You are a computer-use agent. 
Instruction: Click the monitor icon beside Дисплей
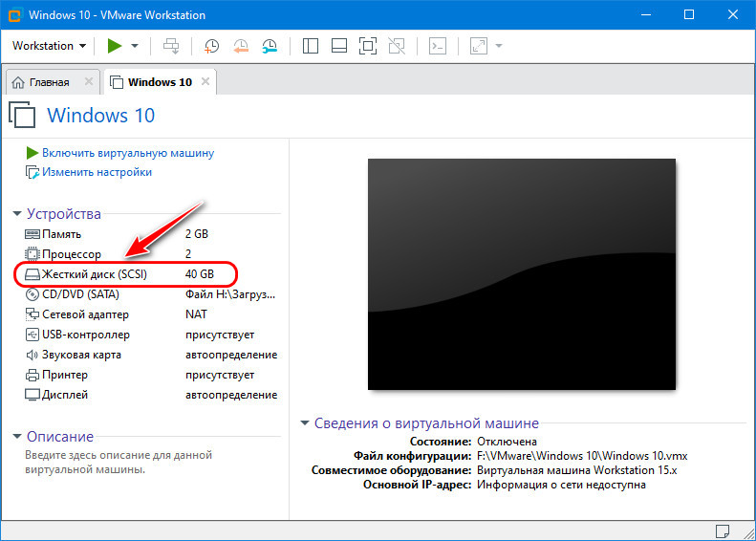pos(32,395)
